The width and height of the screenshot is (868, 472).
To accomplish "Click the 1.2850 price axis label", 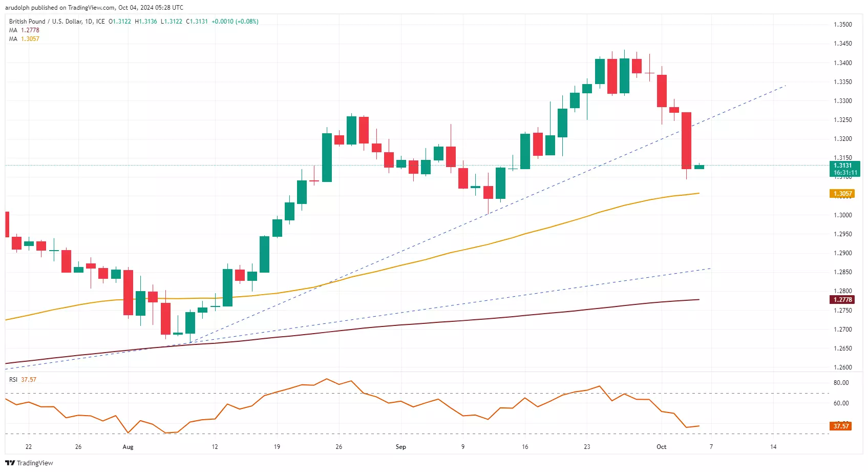I will pyautogui.click(x=843, y=272).
